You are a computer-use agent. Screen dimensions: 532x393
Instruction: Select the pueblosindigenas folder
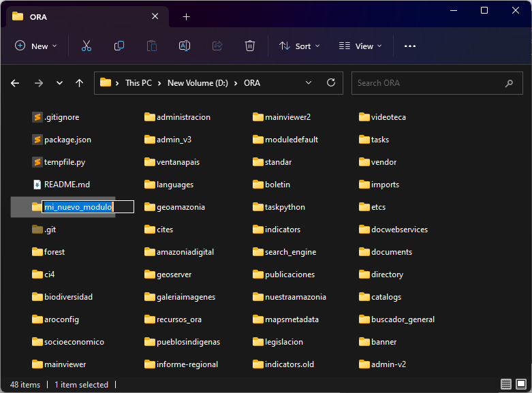[x=182, y=342]
